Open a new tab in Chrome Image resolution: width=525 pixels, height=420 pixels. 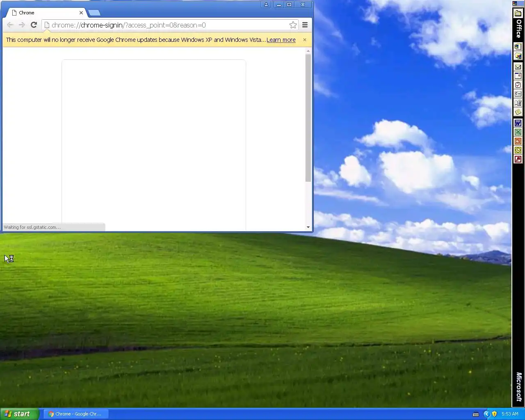click(94, 13)
